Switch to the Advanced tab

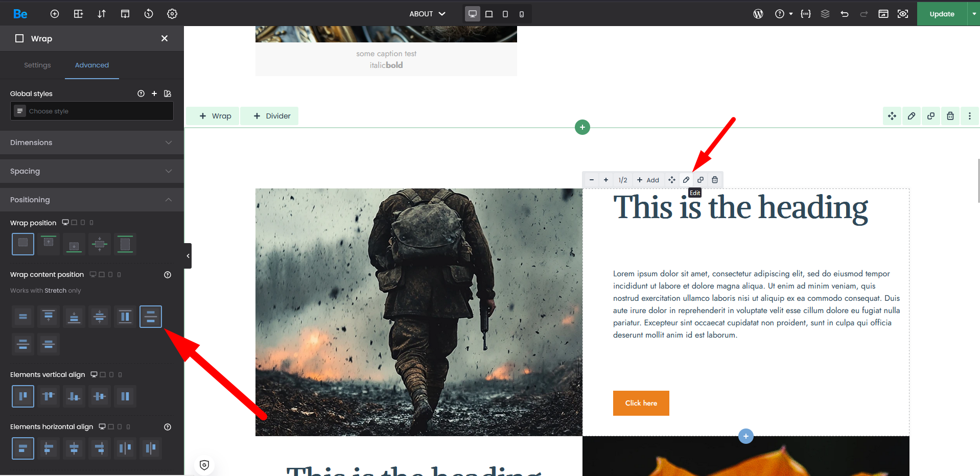coord(92,65)
